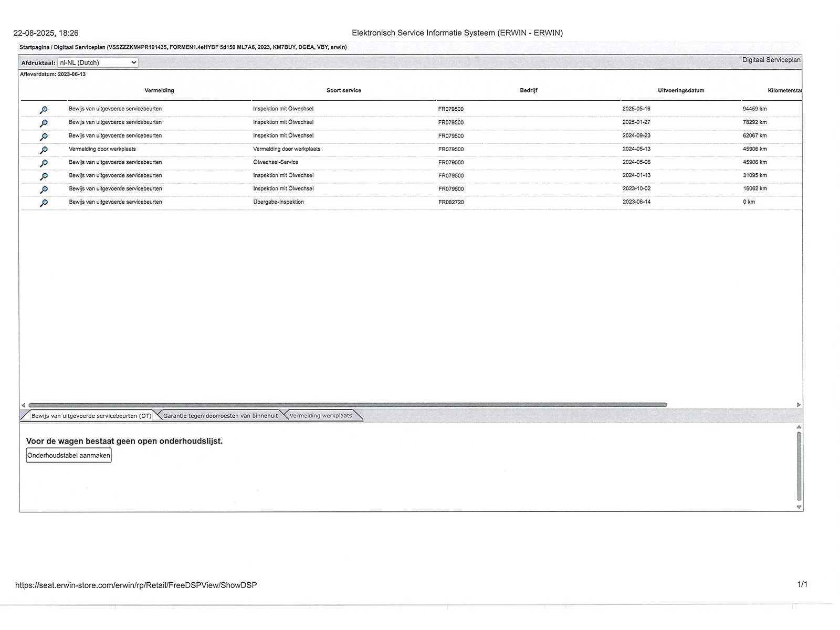Viewport: 840px width, 630px height.
Task: Select the Bewijs van uitgevoerde servicebeurten tab
Action: click(x=91, y=416)
